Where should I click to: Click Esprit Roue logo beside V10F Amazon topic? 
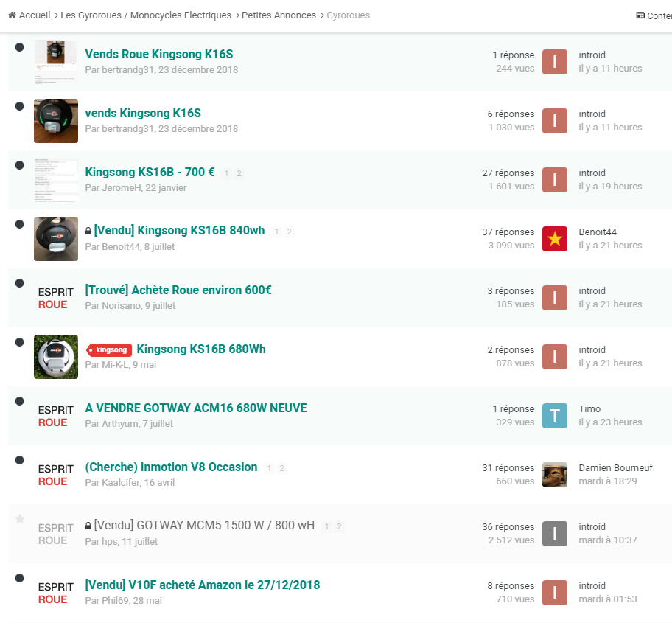(x=56, y=593)
